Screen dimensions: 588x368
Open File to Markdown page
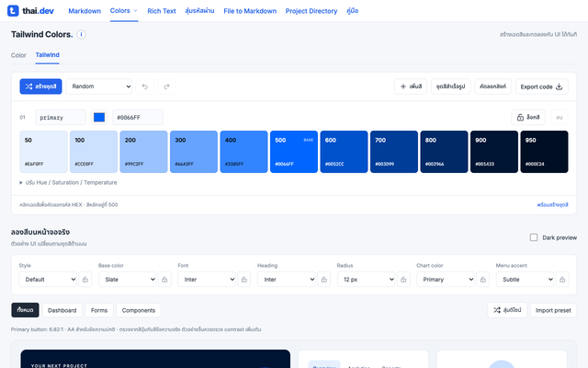[250, 11]
